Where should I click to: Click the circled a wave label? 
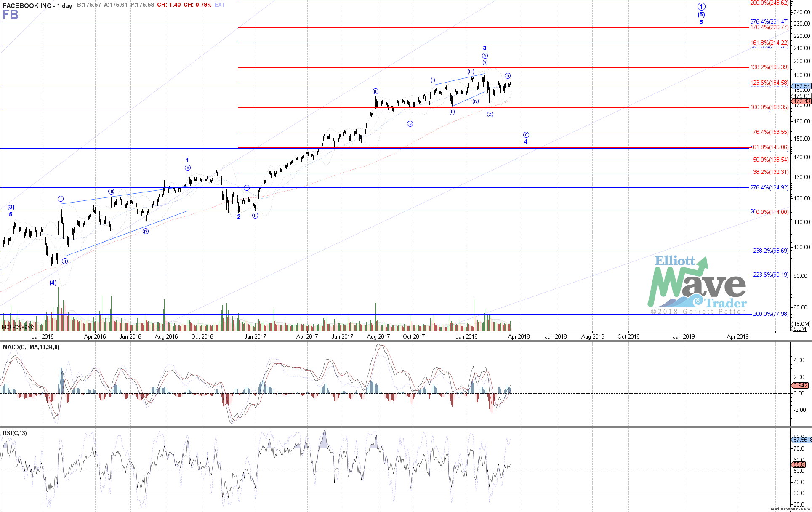click(x=490, y=115)
